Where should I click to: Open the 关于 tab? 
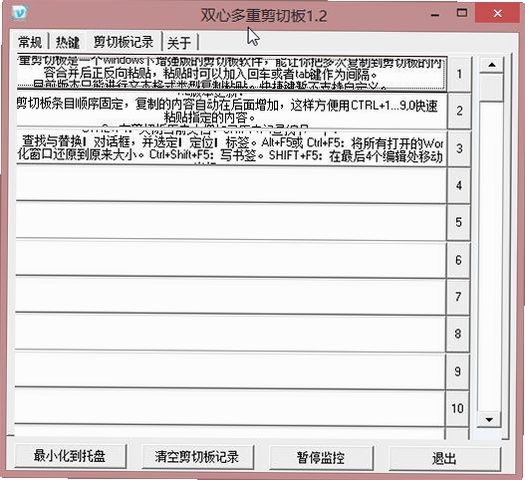click(179, 43)
